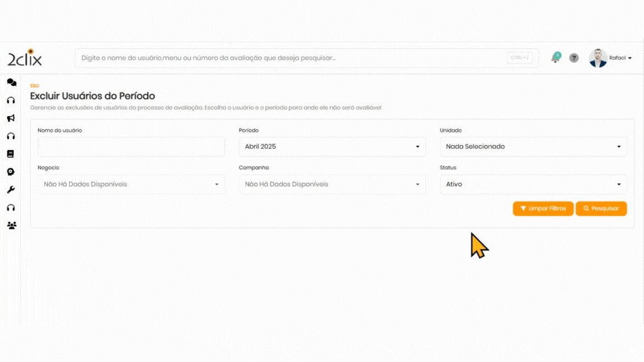644x362 pixels.
Task: Click the global search bar at top
Action: 291,58
